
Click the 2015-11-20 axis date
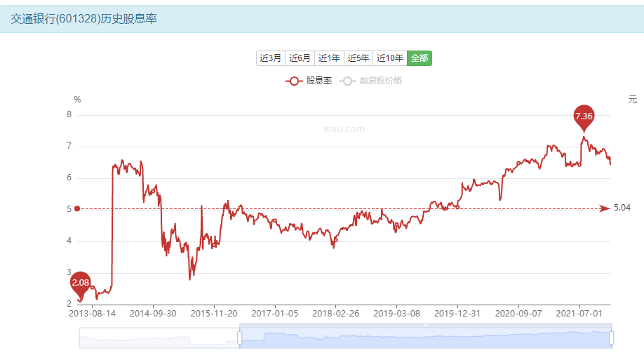click(214, 314)
